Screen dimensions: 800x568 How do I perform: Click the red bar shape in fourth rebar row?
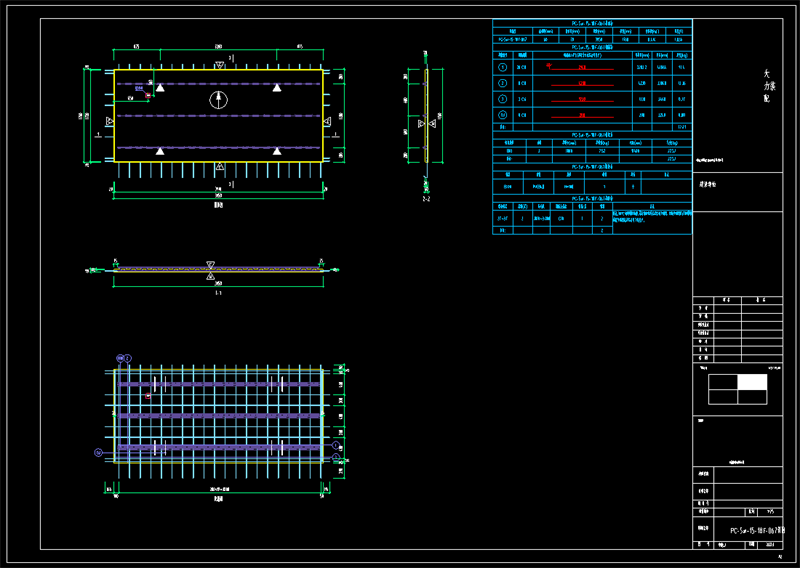pyautogui.click(x=582, y=116)
